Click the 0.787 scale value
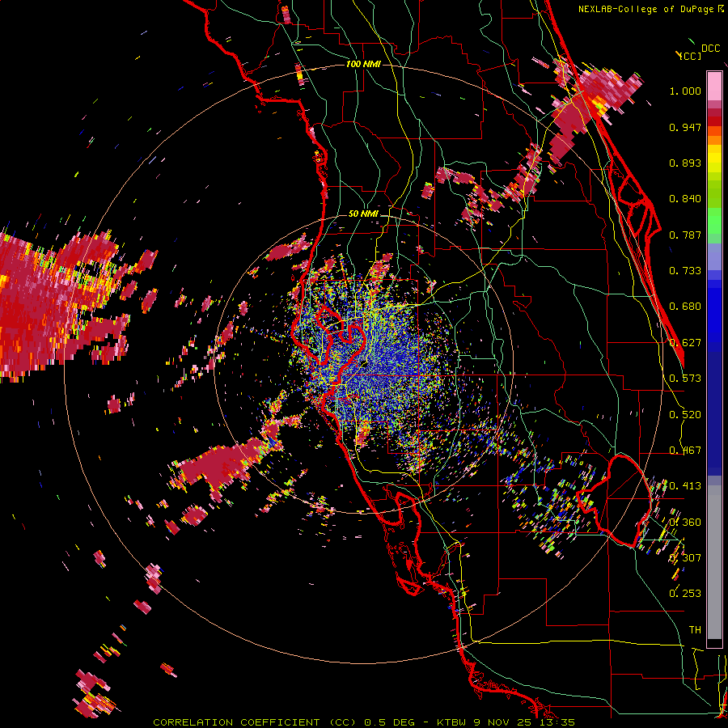The image size is (728, 728). (x=685, y=235)
